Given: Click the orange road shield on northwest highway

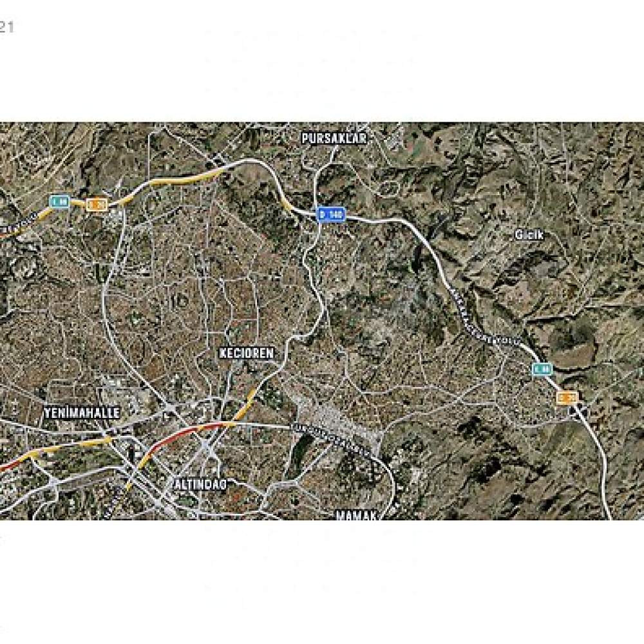Looking at the screenshot, I should pyautogui.click(x=97, y=204).
